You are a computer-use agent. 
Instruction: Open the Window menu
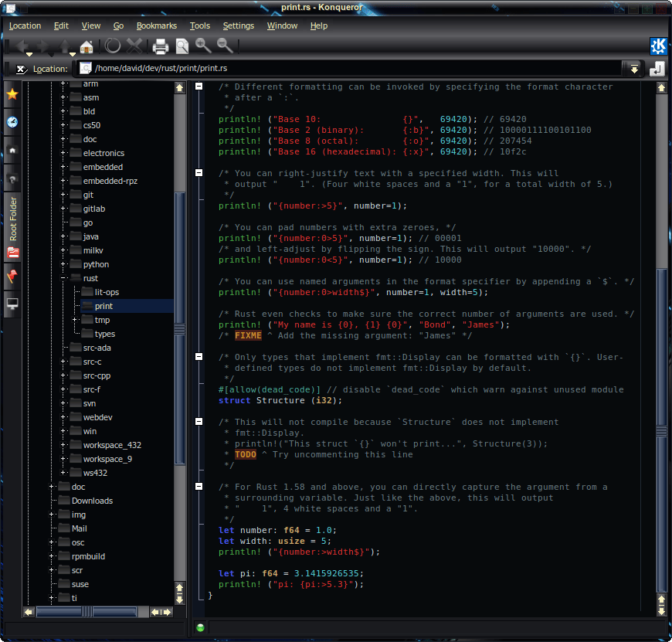coord(282,25)
